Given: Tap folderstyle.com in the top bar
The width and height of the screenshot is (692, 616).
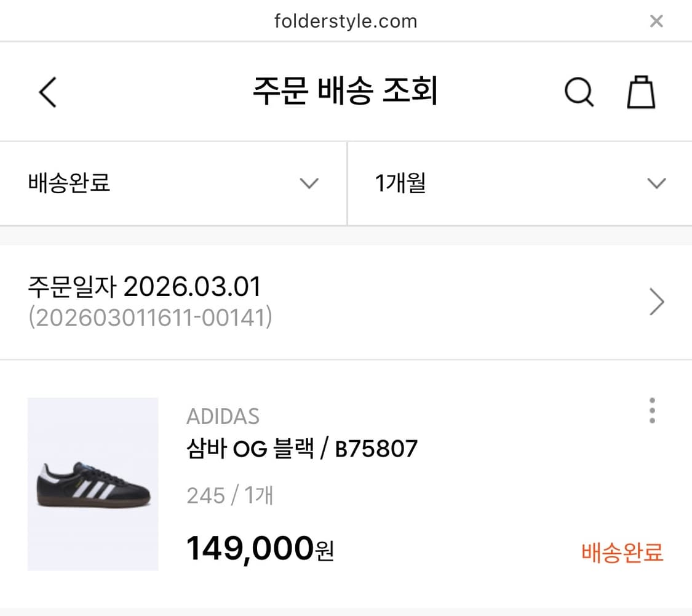Looking at the screenshot, I should point(346,20).
